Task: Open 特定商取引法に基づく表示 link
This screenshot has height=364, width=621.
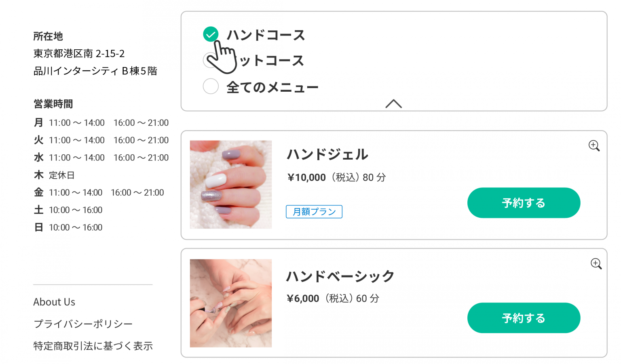Action: pyautogui.click(x=93, y=346)
